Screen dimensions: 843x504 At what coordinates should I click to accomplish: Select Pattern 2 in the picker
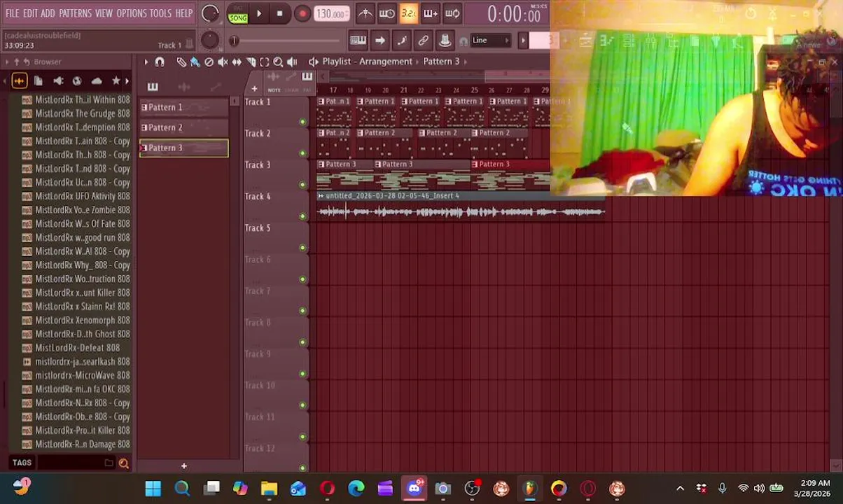click(x=184, y=127)
